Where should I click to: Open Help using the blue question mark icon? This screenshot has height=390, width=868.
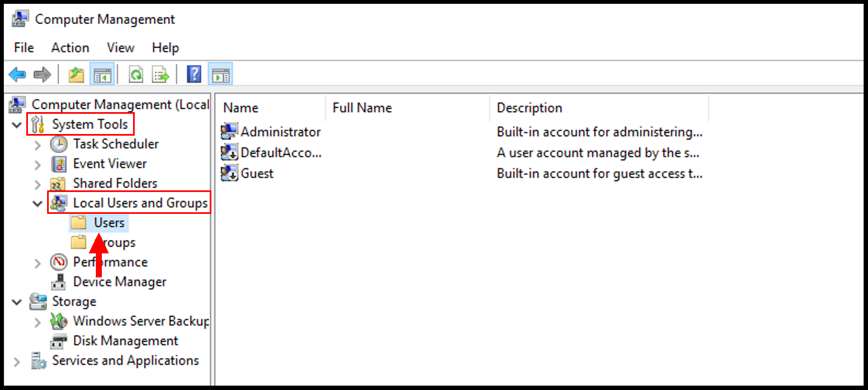(194, 74)
